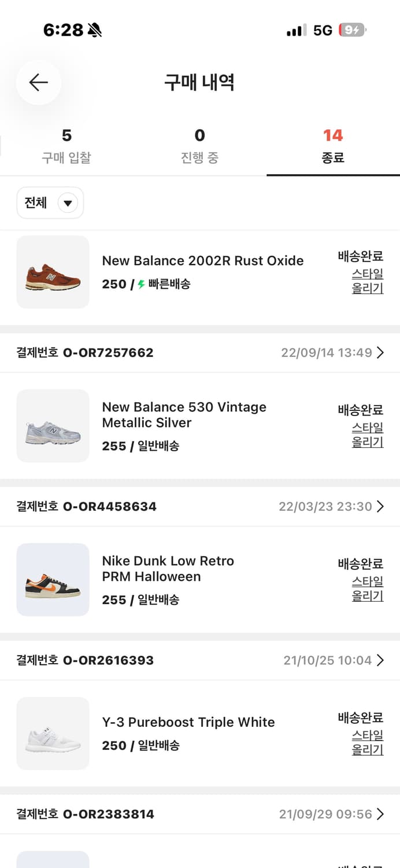Tap the back arrow to exit purchase history
Image resolution: width=400 pixels, height=868 pixels.
tap(38, 82)
